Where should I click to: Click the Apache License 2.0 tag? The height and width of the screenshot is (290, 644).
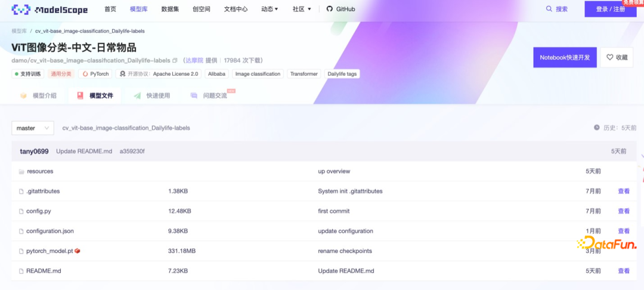point(159,74)
